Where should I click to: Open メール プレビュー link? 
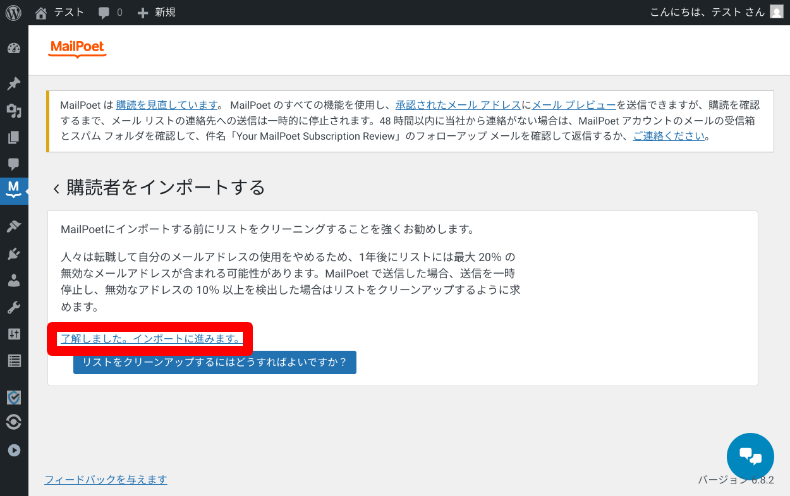pos(574,105)
